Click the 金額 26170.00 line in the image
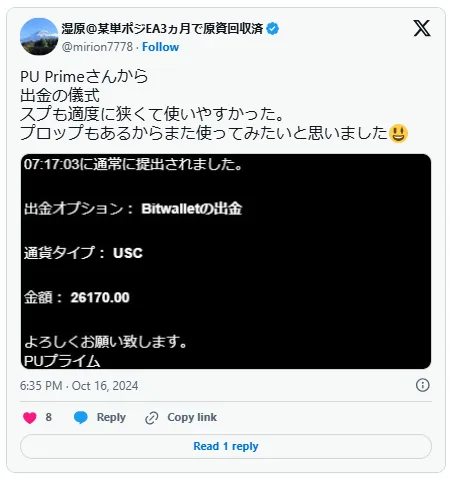Viewport: 450px width, 479px height. 77,297
